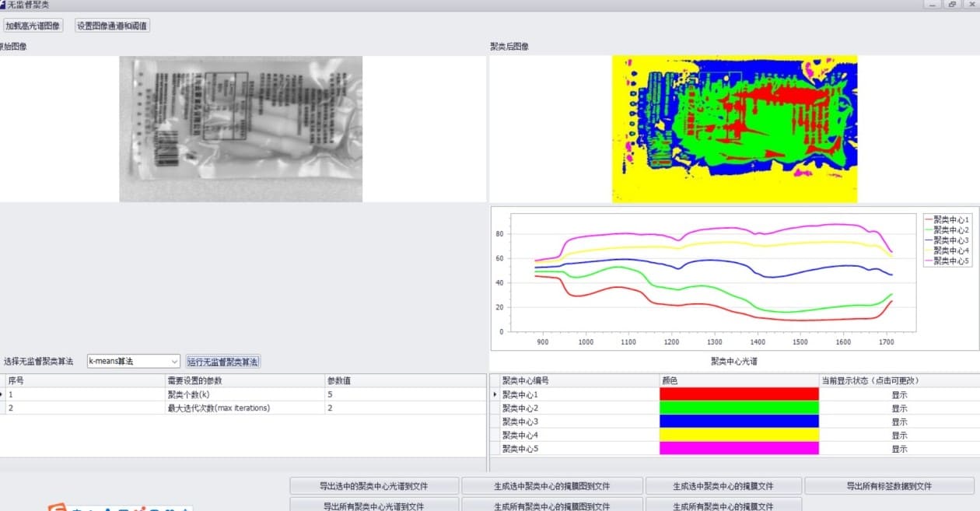This screenshot has height=511, width=980.
Task: Click the app icon in the title bar
Action: pos(3,5)
